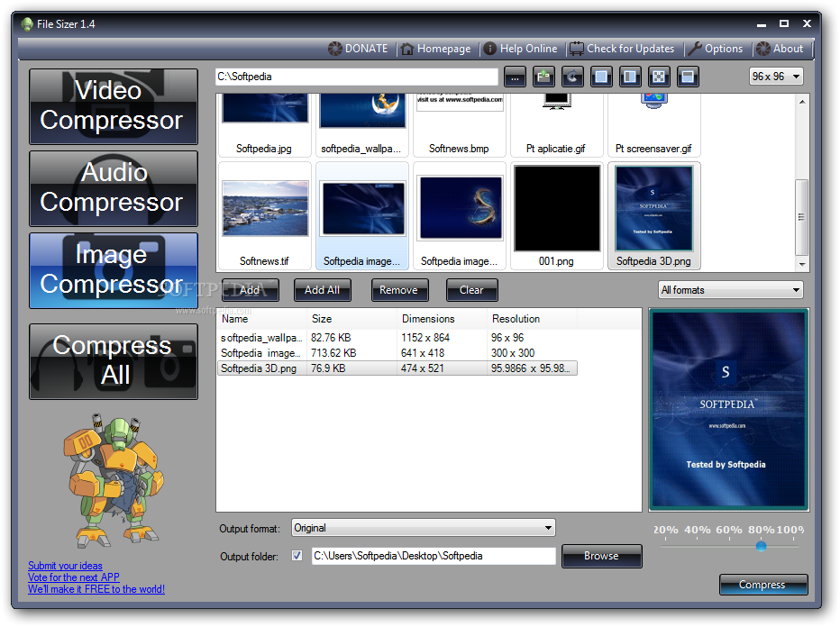Open the Options menu
The width and height of the screenshot is (840, 627).
tap(716, 49)
